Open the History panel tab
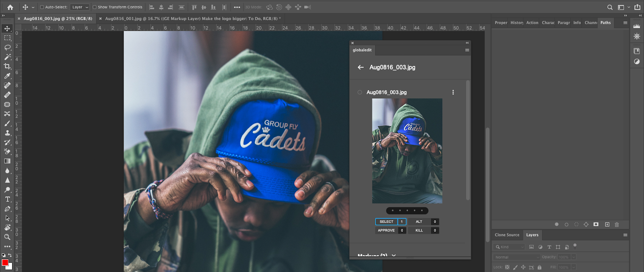The height and width of the screenshot is (272, 644). point(517,23)
